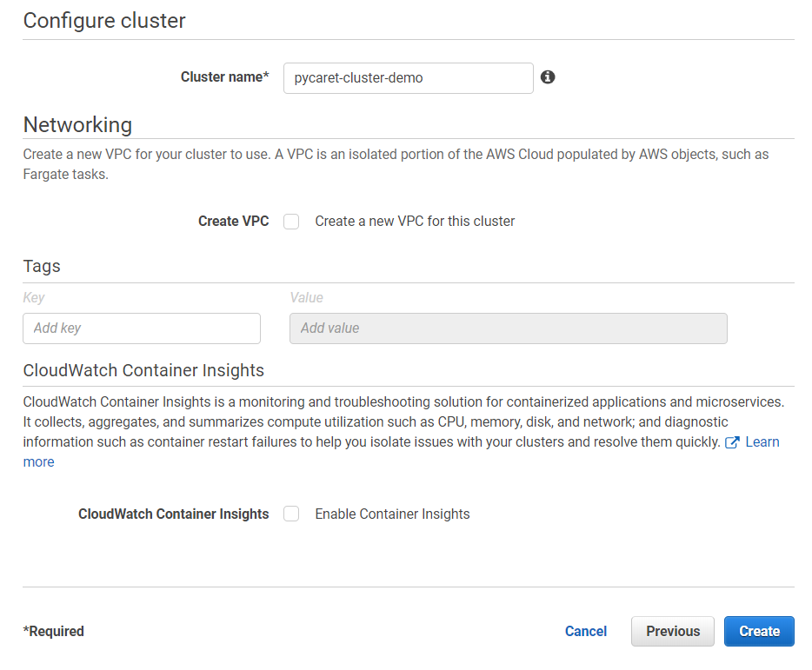Go back with the Previous button
This screenshot has width=812, height=670.
(x=673, y=631)
